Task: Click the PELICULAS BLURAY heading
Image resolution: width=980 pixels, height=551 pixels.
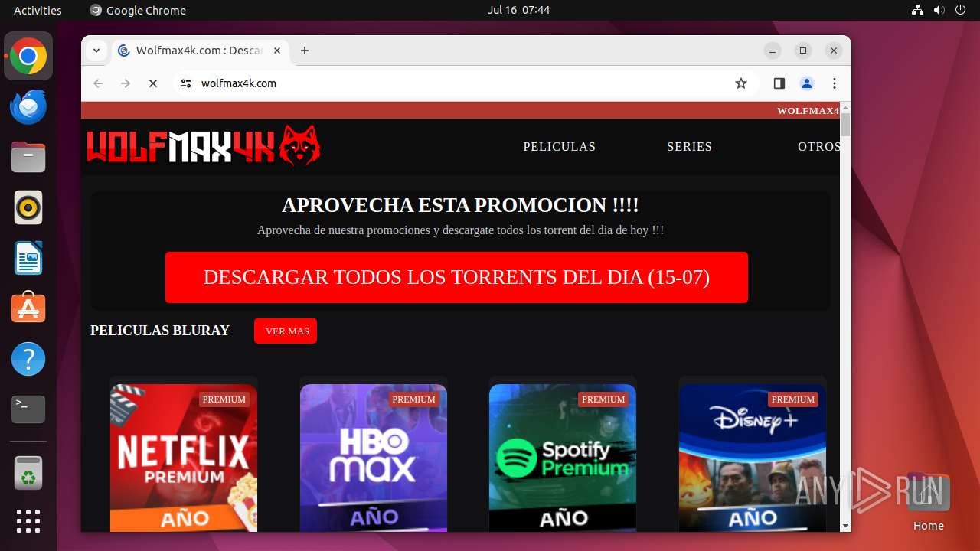Action: (160, 331)
